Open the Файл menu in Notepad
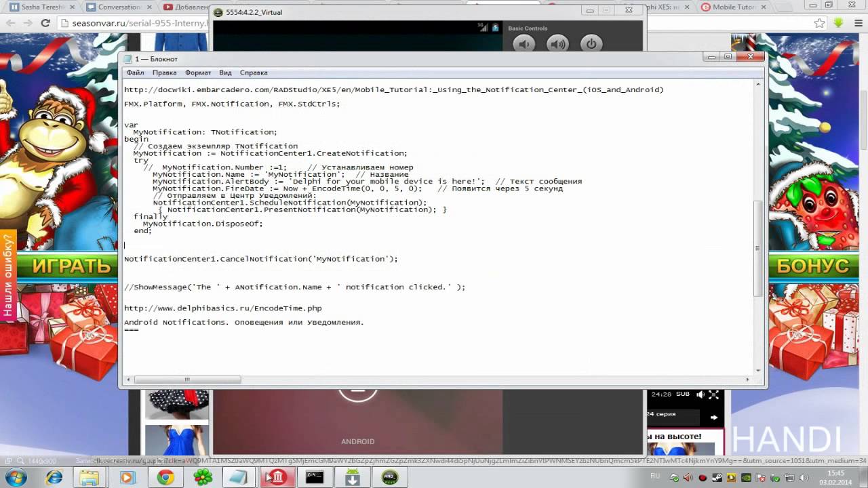Viewport: 868px width, 488px height. point(135,73)
